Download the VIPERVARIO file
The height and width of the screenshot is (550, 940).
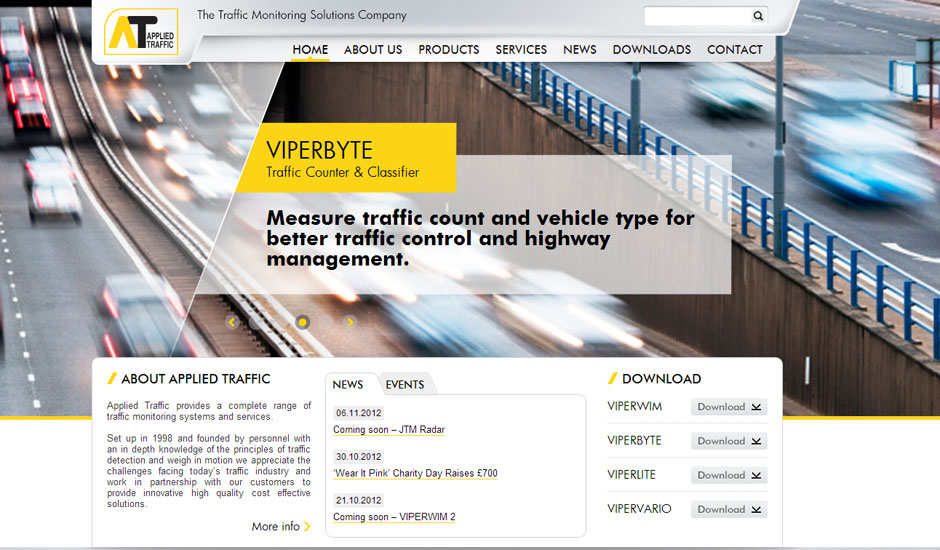click(x=729, y=509)
